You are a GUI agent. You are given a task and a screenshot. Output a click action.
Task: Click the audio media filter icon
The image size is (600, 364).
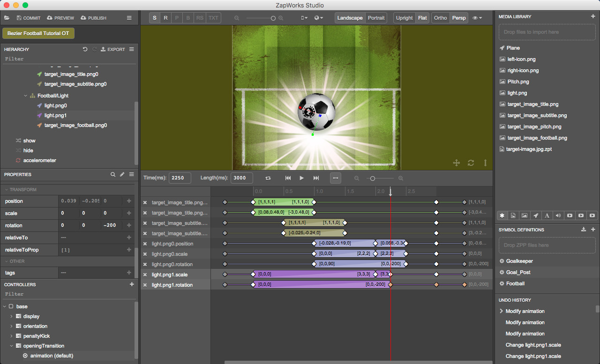tap(558, 215)
